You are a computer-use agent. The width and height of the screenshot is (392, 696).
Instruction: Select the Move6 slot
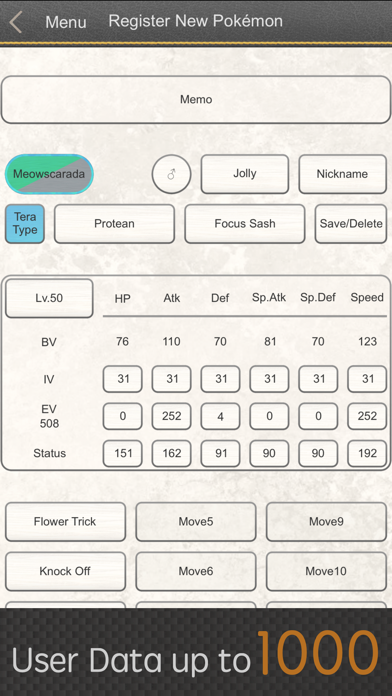point(196,571)
